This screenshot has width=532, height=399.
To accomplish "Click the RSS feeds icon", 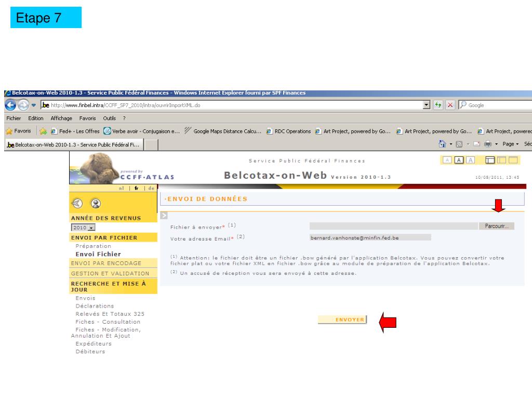I will tap(459, 144).
